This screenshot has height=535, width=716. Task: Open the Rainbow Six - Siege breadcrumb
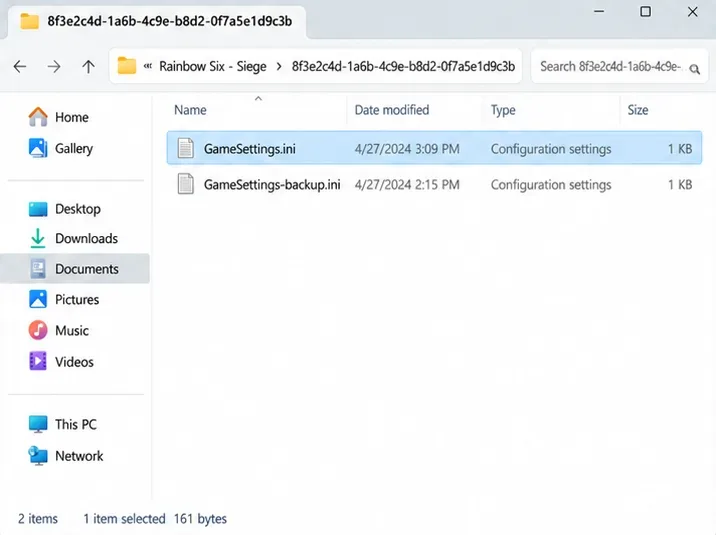point(213,67)
